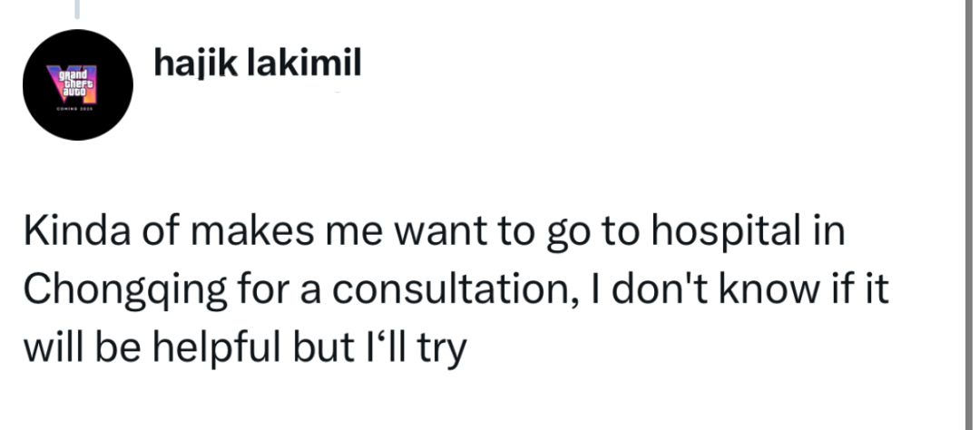This screenshot has width=980, height=430.
Task: Click the word 'Chongqing' in the tweet
Action: coord(125,291)
